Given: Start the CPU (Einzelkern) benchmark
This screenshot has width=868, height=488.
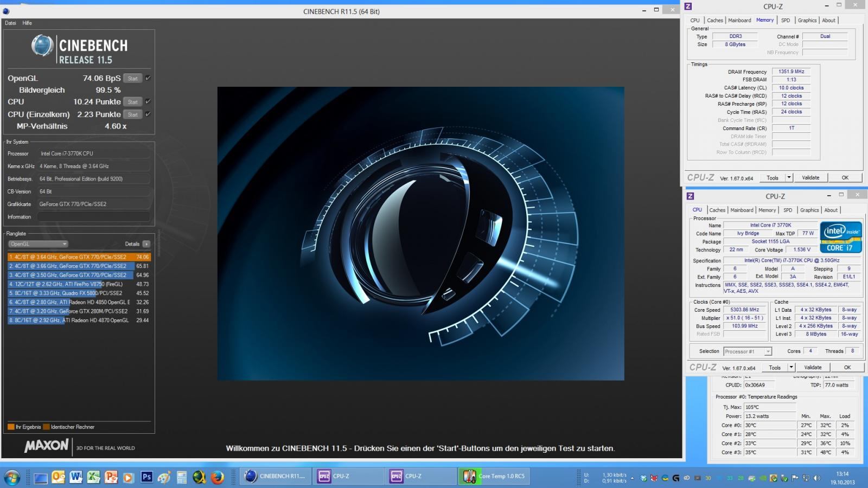Looking at the screenshot, I should (133, 114).
